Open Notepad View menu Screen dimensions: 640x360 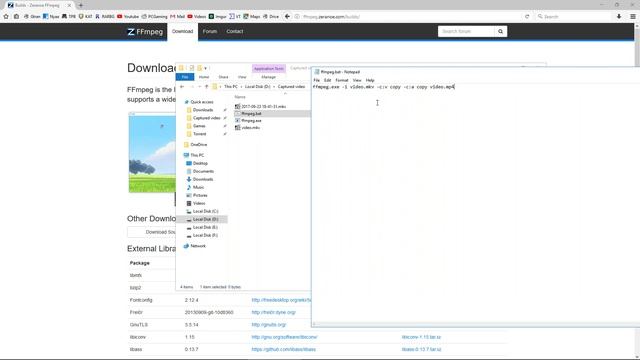pos(357,80)
